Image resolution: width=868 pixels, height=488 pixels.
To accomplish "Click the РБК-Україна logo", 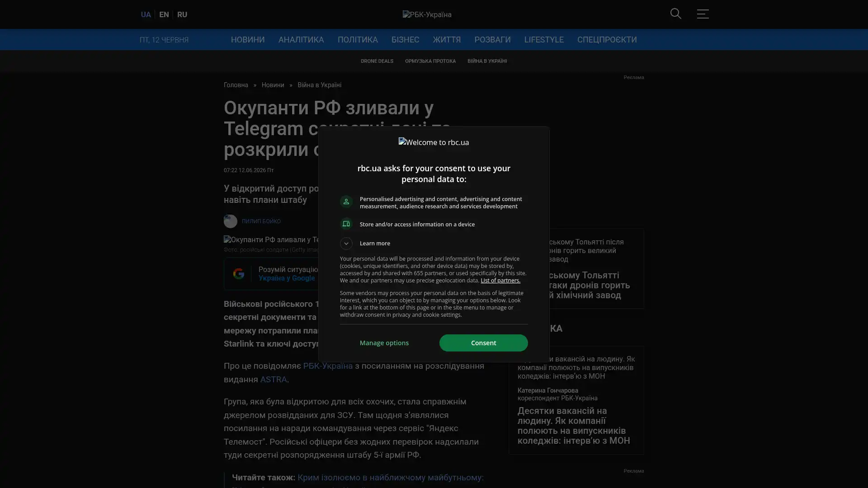I will (x=427, y=14).
